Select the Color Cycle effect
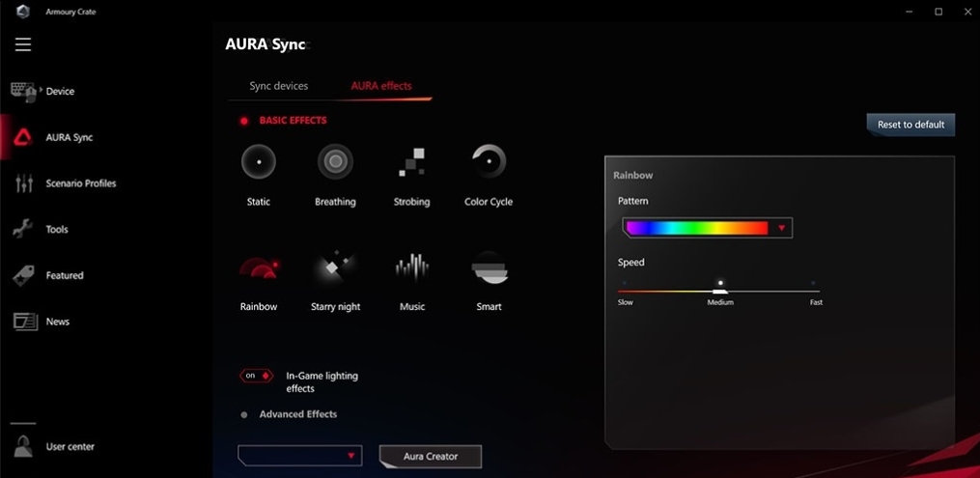Image resolution: width=980 pixels, height=478 pixels. (x=489, y=162)
